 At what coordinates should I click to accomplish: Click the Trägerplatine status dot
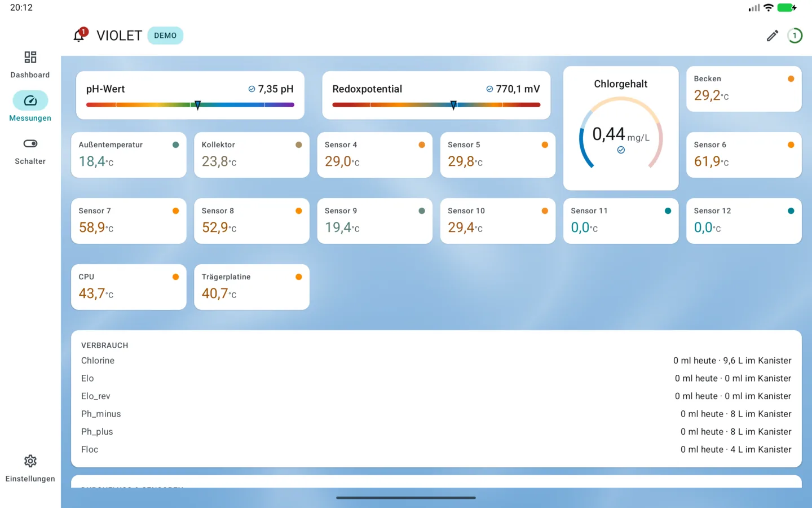[299, 277]
